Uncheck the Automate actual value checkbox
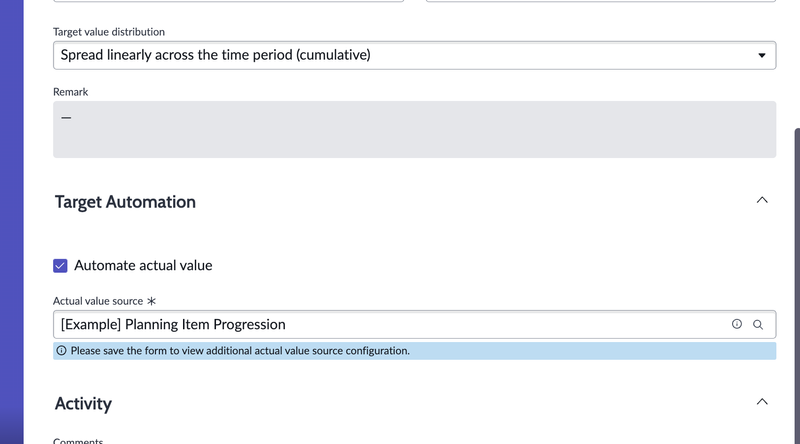 [60, 266]
